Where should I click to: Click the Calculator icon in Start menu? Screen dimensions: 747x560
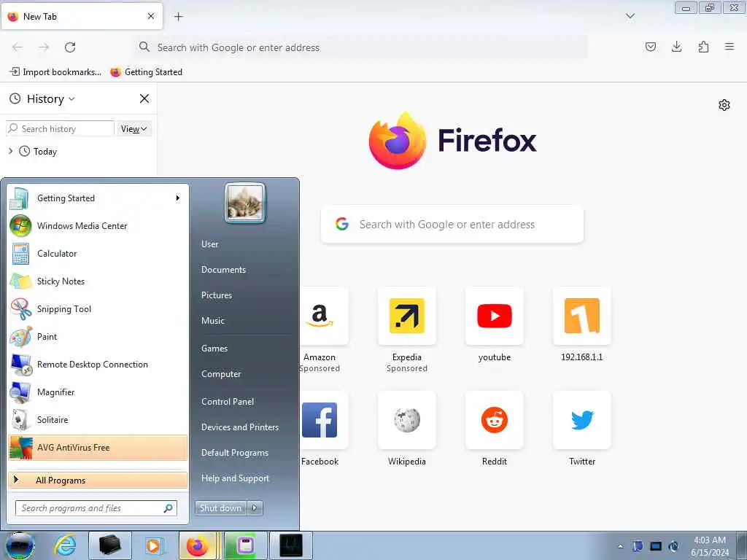pyautogui.click(x=20, y=254)
